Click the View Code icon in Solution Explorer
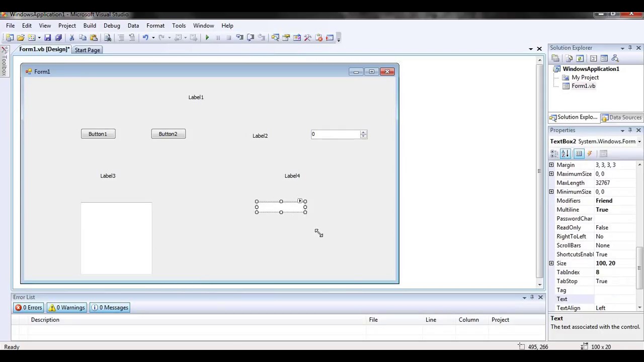Screen dimensions: 644x362 pyautogui.click(x=593, y=58)
